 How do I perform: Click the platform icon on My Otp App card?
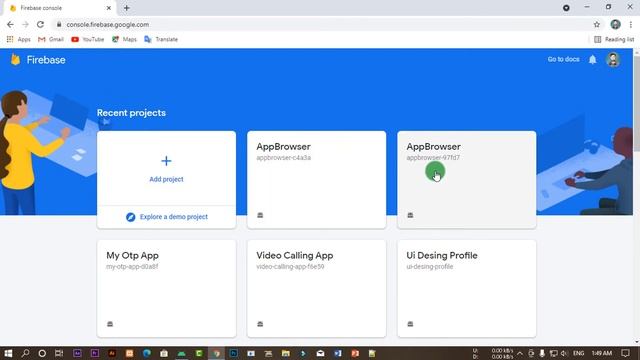[x=110, y=324]
